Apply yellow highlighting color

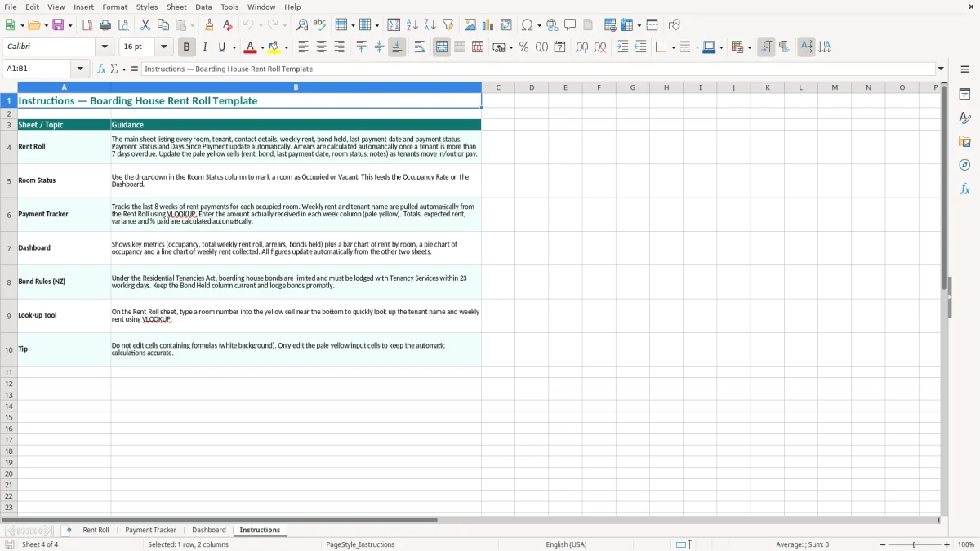click(x=274, y=47)
